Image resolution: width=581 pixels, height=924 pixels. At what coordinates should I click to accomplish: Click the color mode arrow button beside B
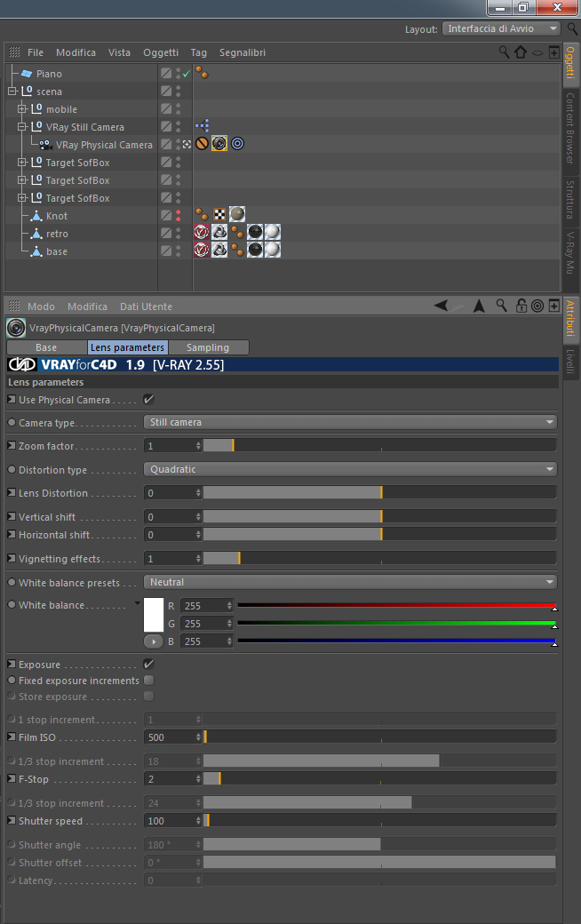coord(153,641)
